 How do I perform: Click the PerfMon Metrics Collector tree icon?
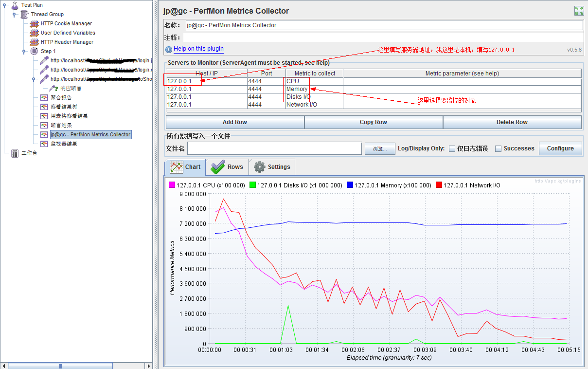(44, 134)
